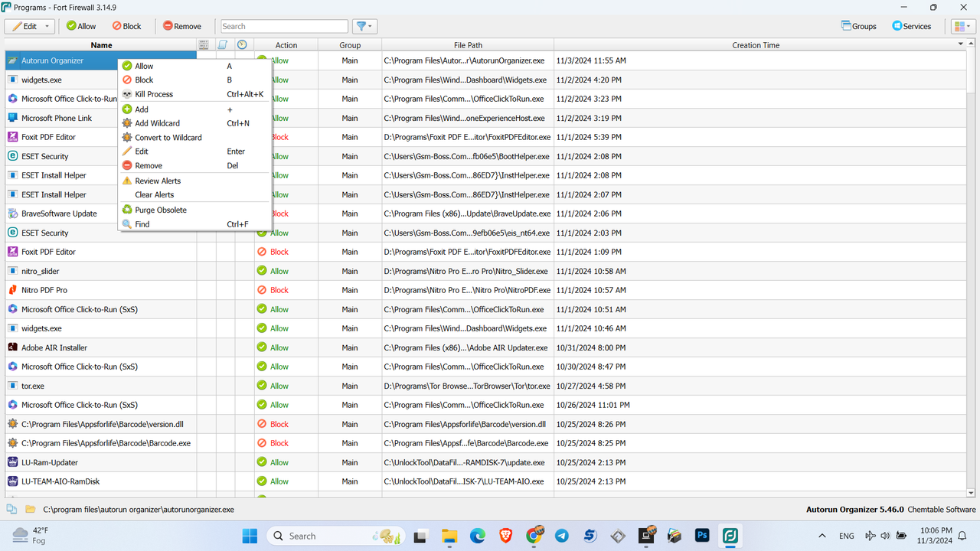Screen dimensions: 980x551
Task: Show hidden icons in system tray
Action: pyautogui.click(x=822, y=536)
